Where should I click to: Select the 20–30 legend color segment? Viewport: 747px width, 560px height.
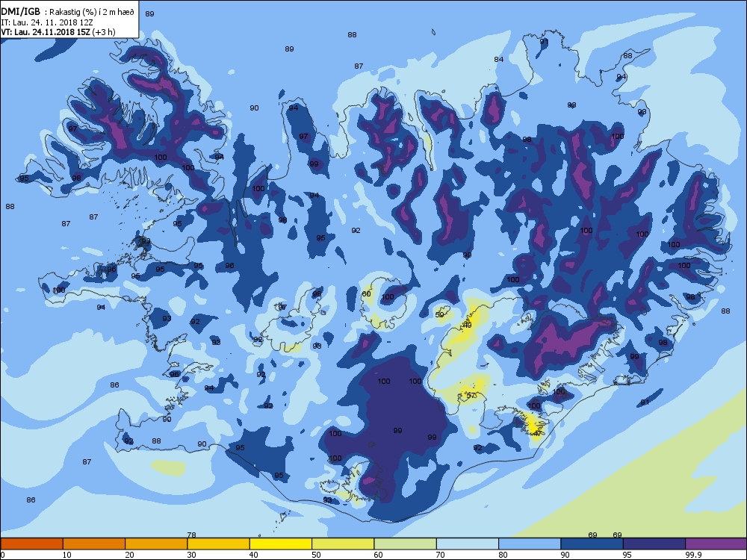pos(156,544)
